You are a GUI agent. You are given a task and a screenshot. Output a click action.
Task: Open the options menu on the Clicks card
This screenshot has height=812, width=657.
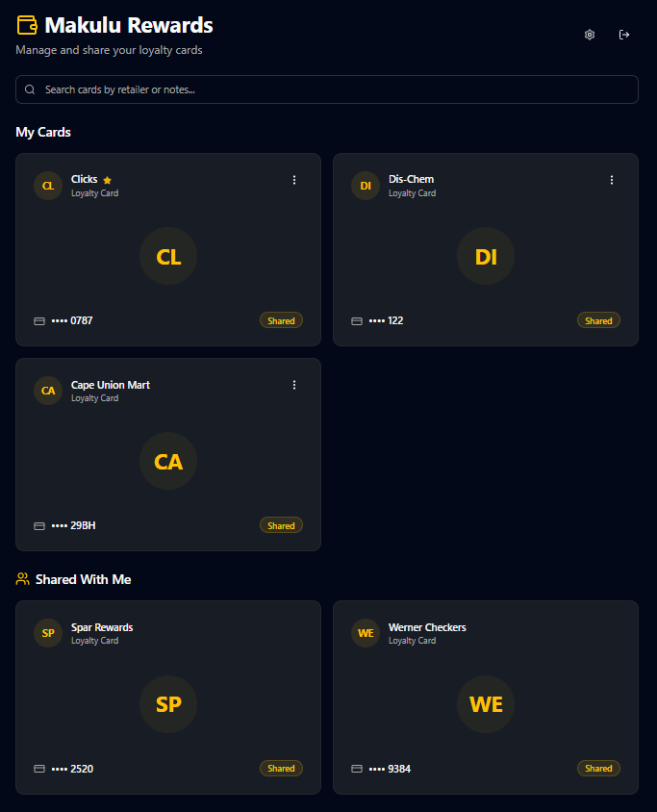[294, 180]
